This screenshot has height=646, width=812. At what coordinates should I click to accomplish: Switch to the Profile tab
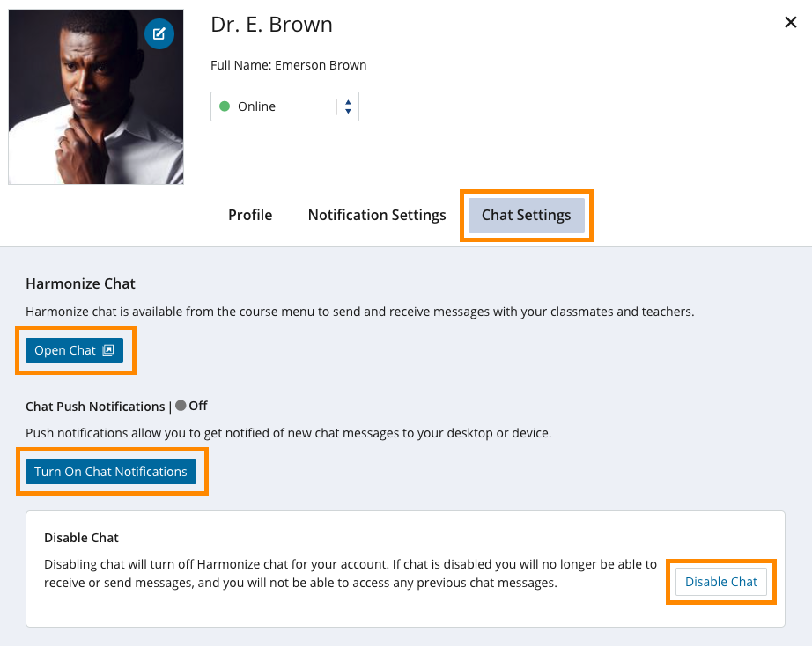coord(249,215)
